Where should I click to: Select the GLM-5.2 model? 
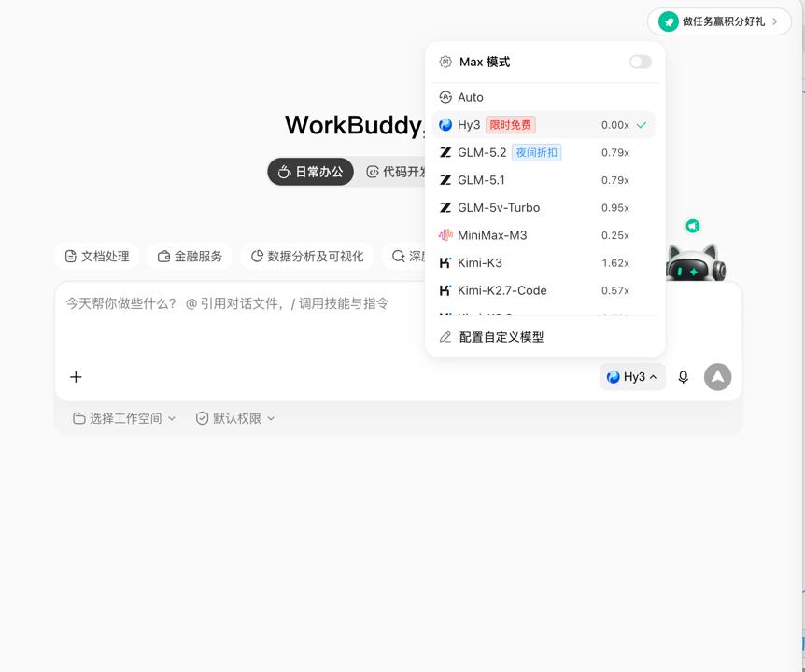[544, 152]
